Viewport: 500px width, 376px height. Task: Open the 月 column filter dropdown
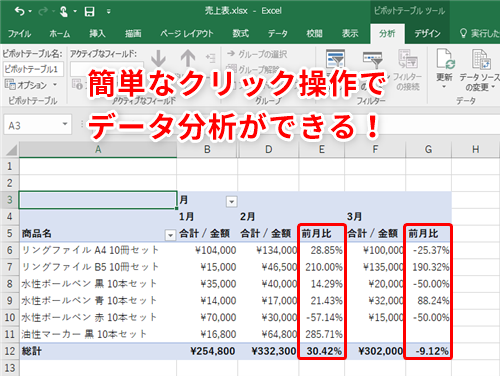[232, 201]
